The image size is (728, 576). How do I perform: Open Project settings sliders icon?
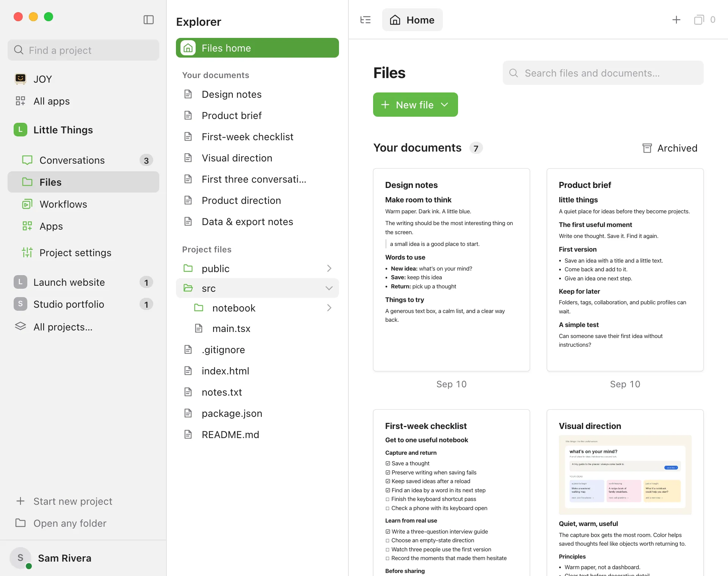(27, 252)
